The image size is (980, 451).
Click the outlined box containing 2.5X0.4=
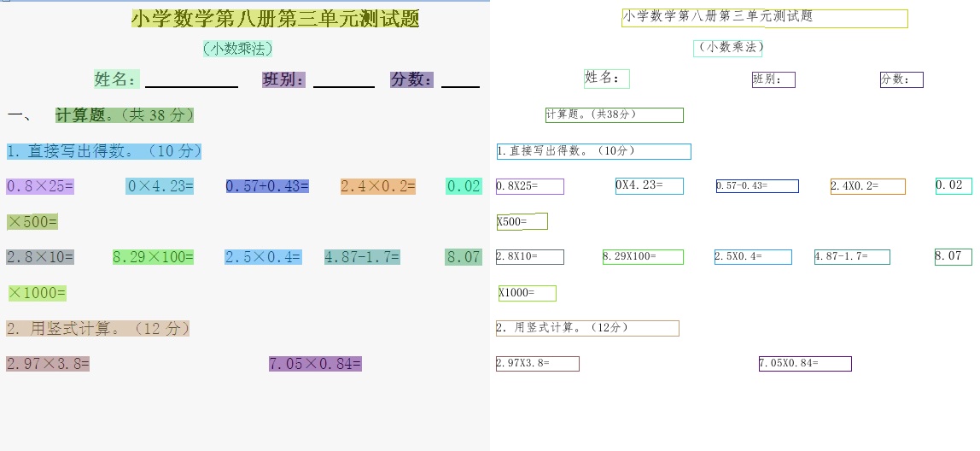click(753, 257)
